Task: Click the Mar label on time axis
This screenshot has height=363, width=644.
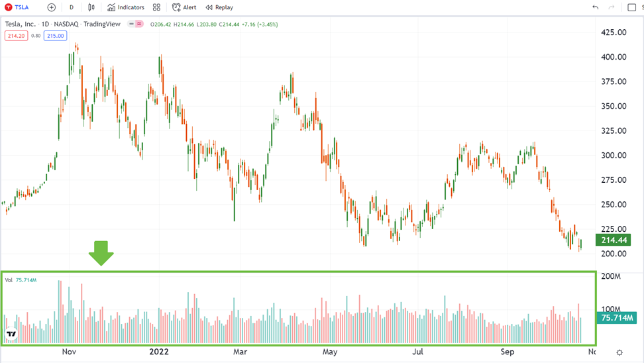Action: [241, 352]
